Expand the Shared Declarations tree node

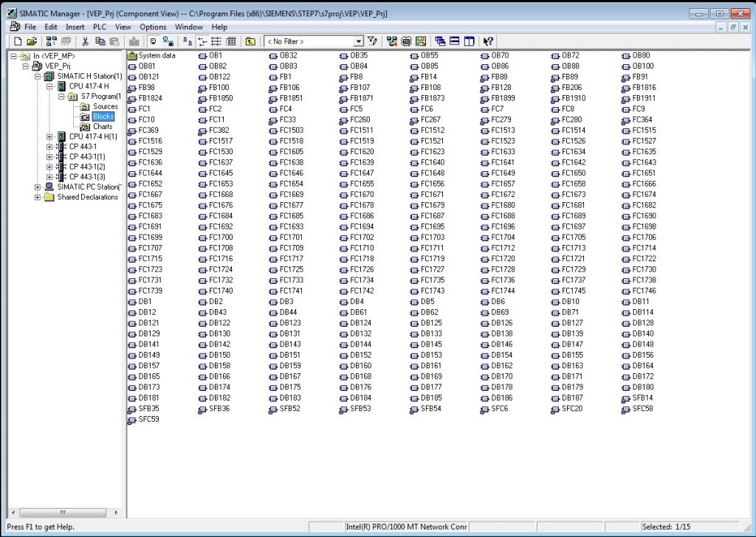pos(38,197)
